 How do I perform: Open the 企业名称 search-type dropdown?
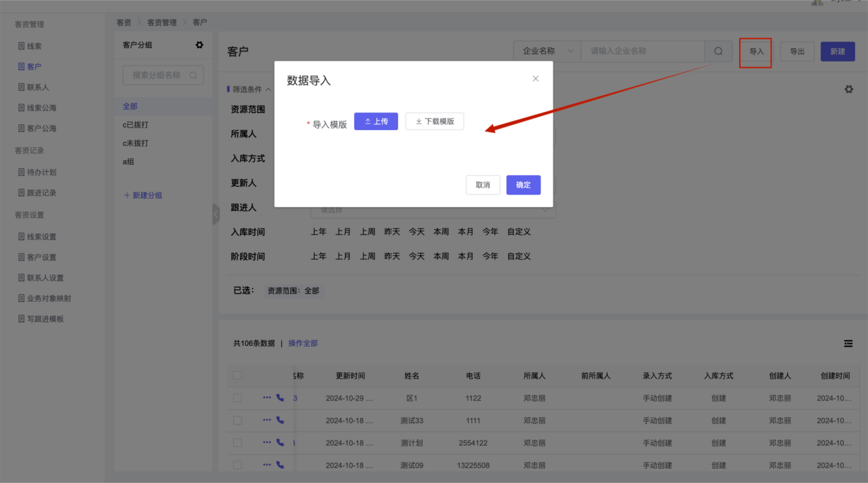pos(547,51)
